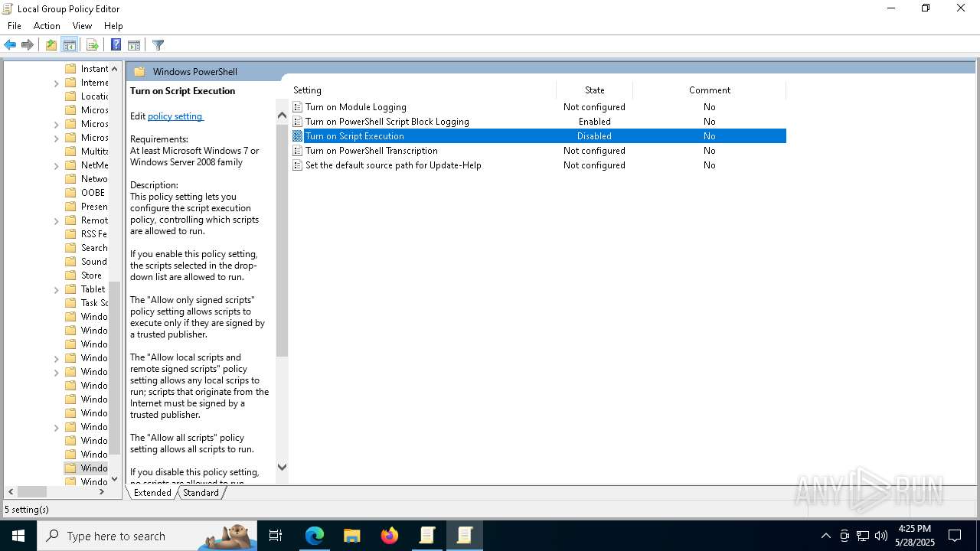Click the OOBE folder icon in tree
Screen dimensions: 980x551
click(70, 193)
